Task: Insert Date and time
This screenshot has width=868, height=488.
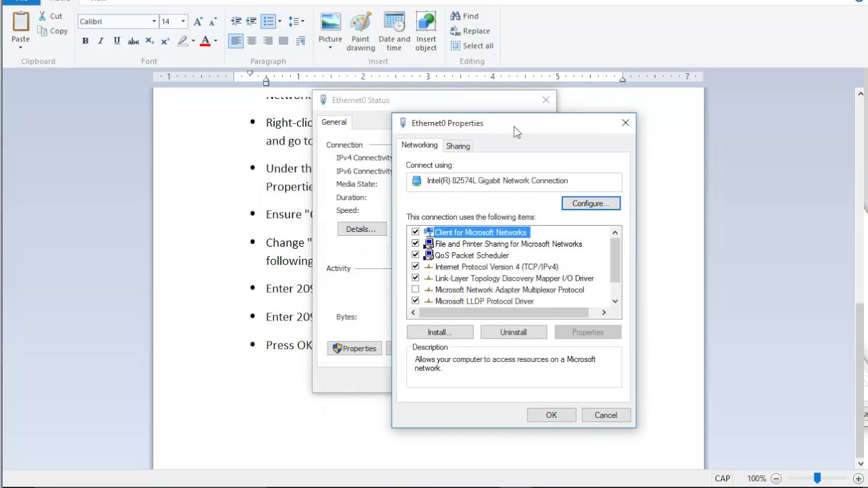Action: tap(394, 30)
